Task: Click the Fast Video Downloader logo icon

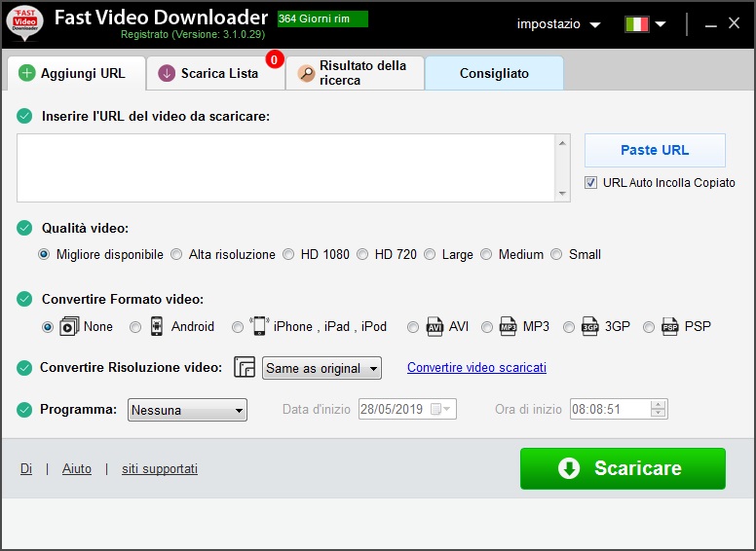Action: [x=24, y=23]
